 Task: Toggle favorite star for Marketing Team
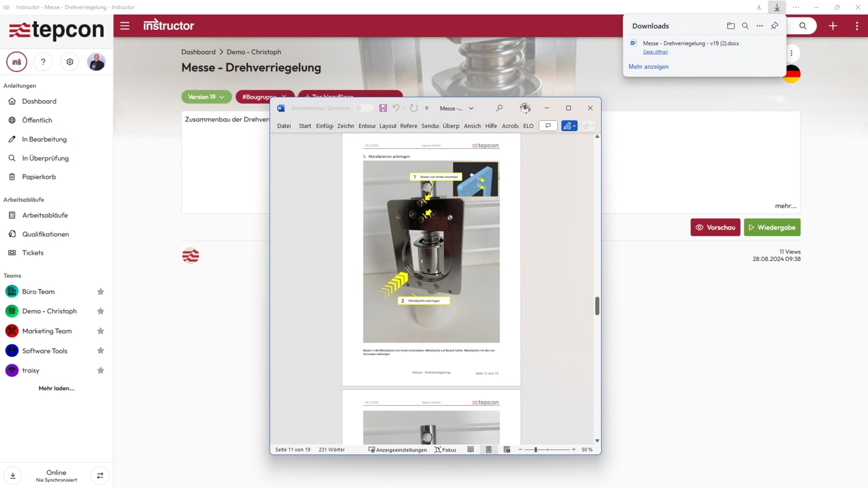(x=100, y=331)
